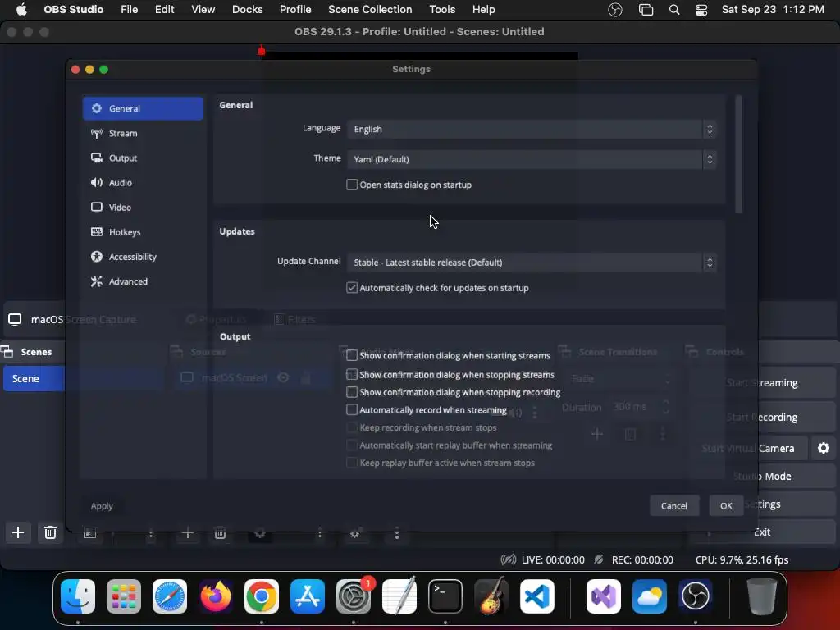Remove the selected scene with trash icon

click(x=50, y=532)
